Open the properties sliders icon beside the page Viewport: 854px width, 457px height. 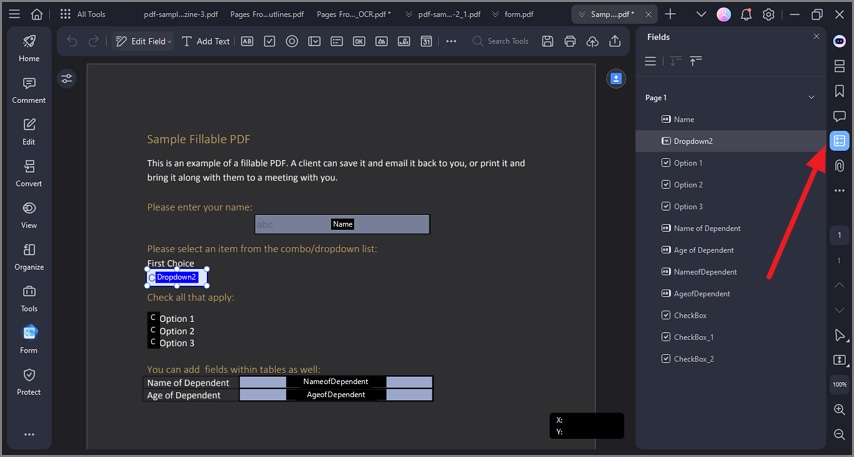[66, 79]
